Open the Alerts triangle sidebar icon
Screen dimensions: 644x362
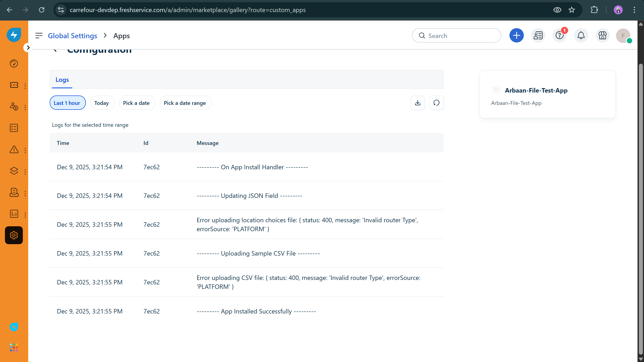14,150
